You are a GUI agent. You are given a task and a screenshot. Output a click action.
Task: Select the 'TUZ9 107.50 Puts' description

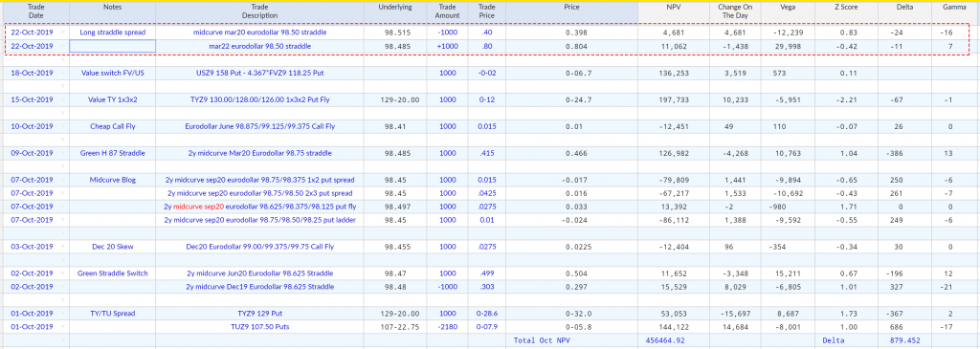[259, 326]
